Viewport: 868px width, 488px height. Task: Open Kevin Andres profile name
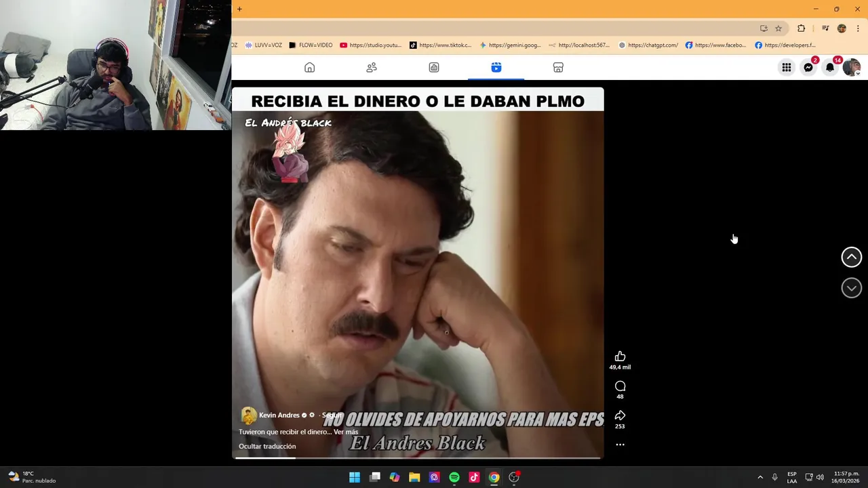tap(279, 415)
